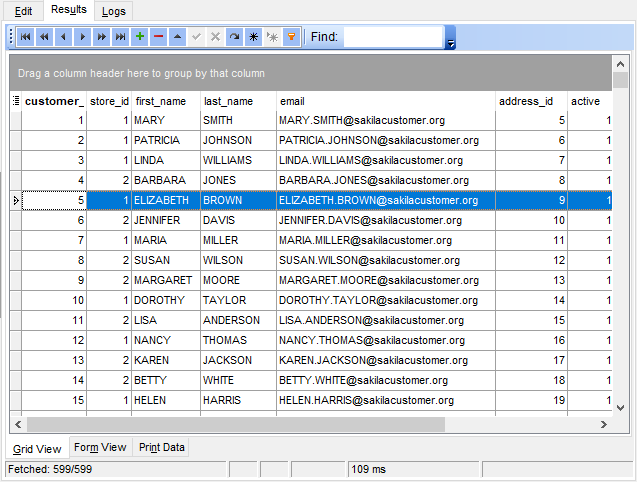Open column chooser in grid corner
This screenshot has height=482, width=637.
(16, 101)
